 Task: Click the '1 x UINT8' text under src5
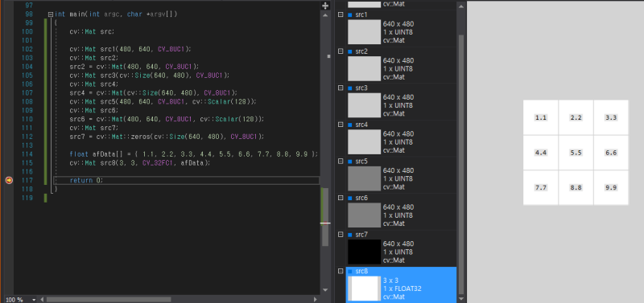pos(398,178)
